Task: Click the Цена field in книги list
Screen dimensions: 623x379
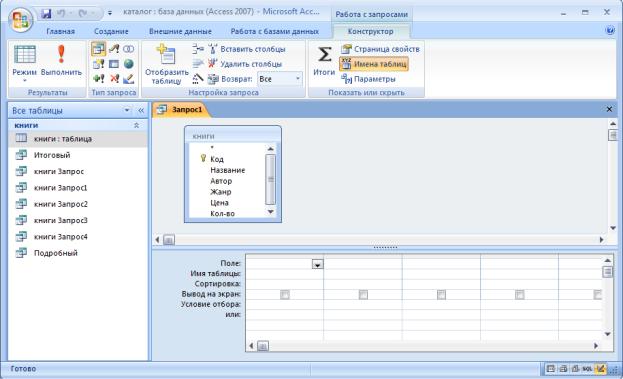Action: 219,203
